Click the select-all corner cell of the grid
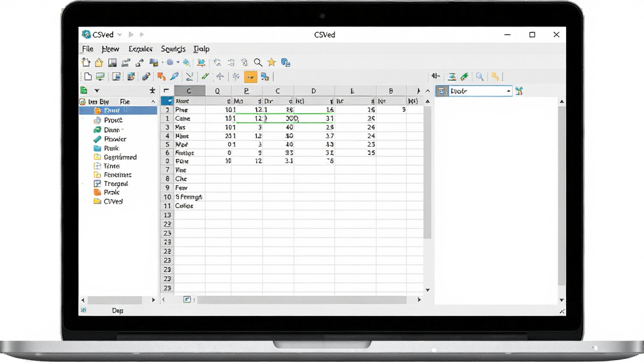The width and height of the screenshot is (644, 362). [x=166, y=90]
